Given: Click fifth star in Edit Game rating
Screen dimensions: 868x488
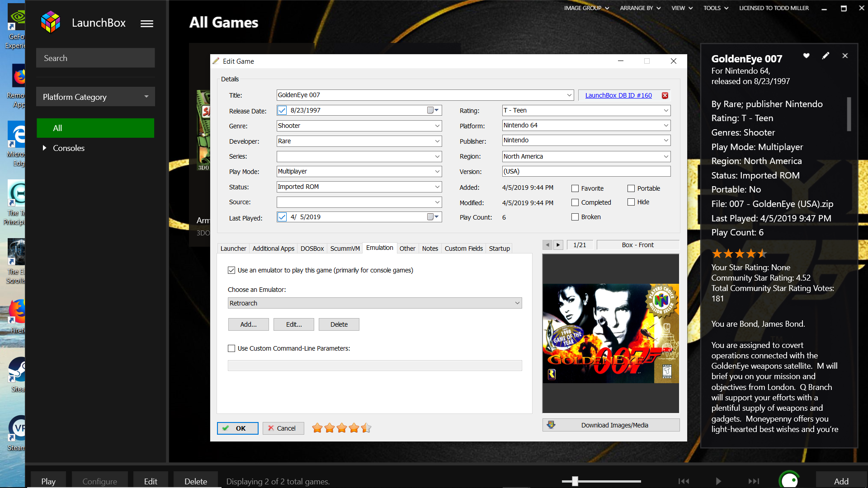Looking at the screenshot, I should pyautogui.click(x=366, y=428).
